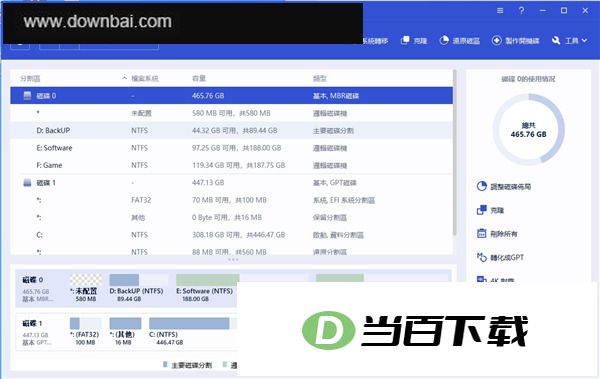The image size is (600, 379).
Task: Select the 580 MB unallocated block in disk map
Action: click(86, 288)
